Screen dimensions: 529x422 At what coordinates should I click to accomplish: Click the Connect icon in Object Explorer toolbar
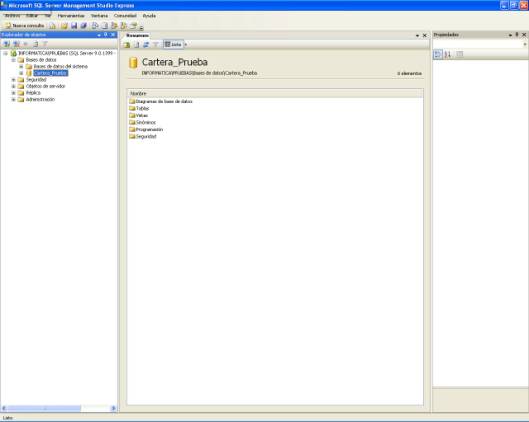[x=6, y=44]
